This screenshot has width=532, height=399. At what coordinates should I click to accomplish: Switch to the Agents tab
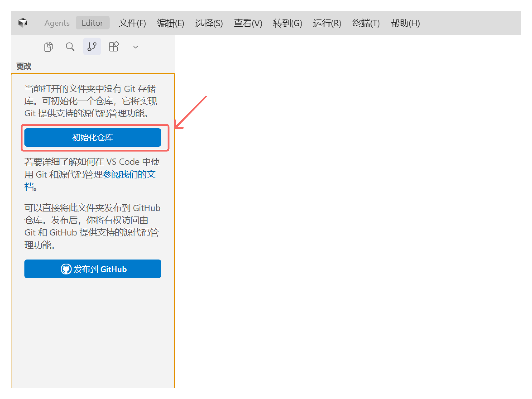[x=57, y=23]
